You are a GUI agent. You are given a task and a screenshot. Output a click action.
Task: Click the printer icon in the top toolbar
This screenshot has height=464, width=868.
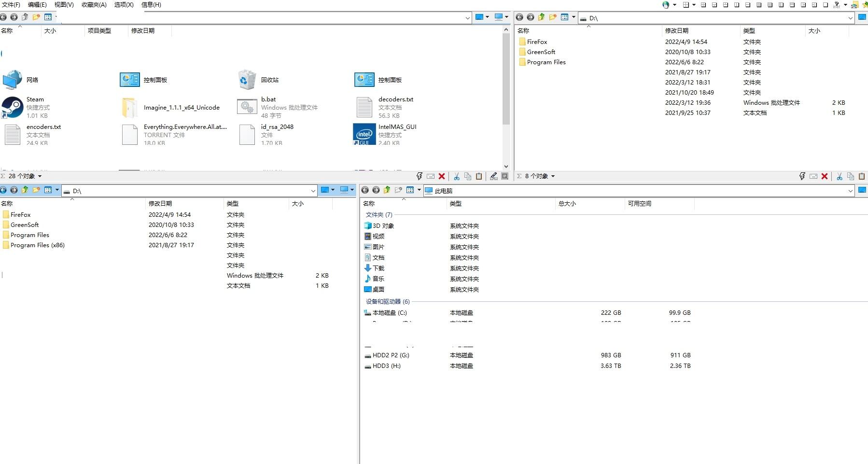pos(854,5)
